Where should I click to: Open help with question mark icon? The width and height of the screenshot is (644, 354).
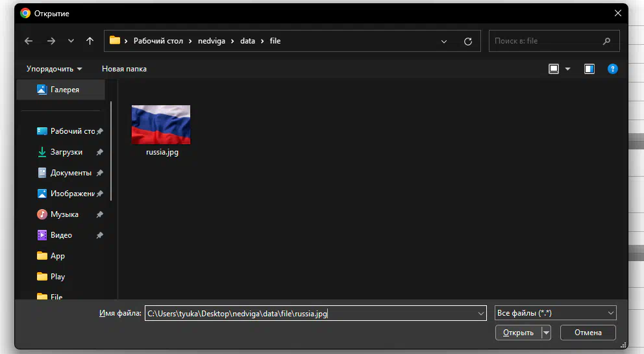pos(612,69)
